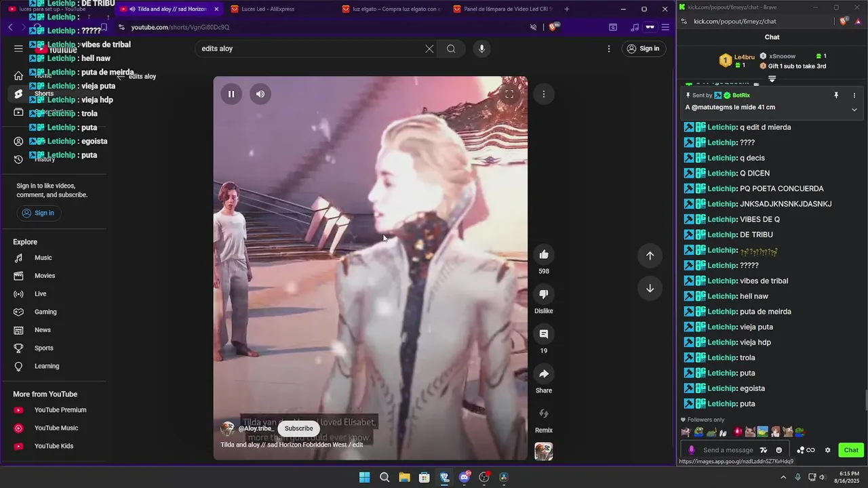Click the browser address bar URL
Image resolution: width=868 pixels, height=488 pixels.
tap(180, 27)
